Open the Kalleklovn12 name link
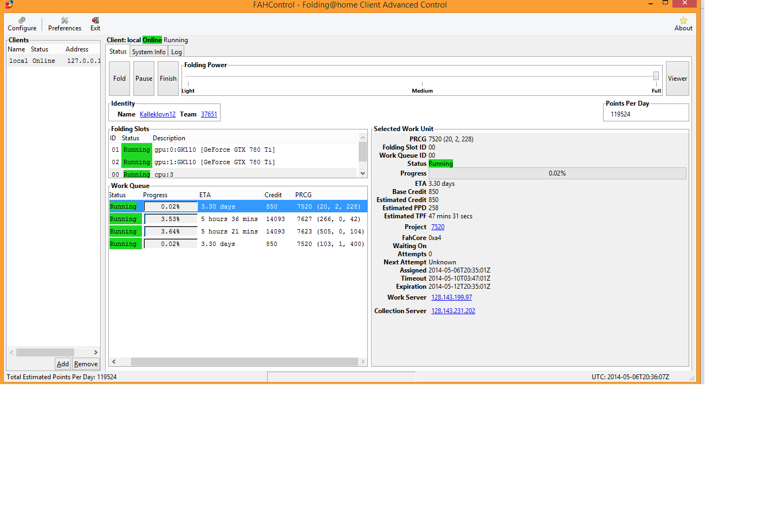 158,114
